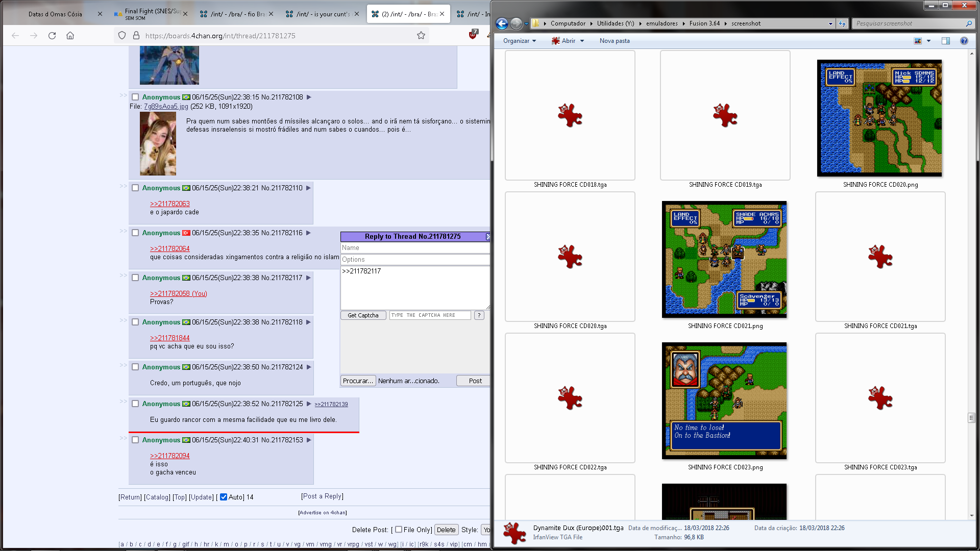This screenshot has height=551, width=980.
Task: Open address bar history dropdown in Explorer
Action: point(830,23)
